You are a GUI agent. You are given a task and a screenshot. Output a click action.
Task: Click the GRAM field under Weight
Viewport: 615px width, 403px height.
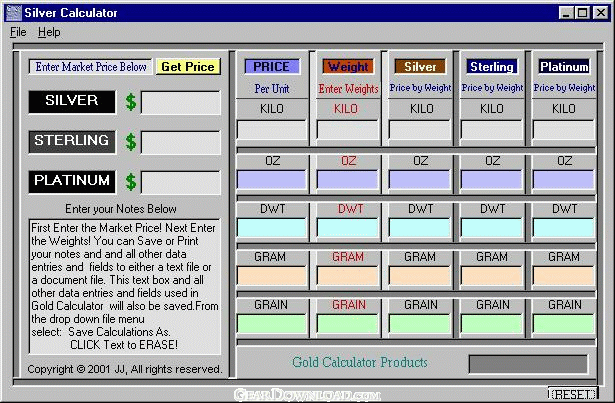(348, 276)
